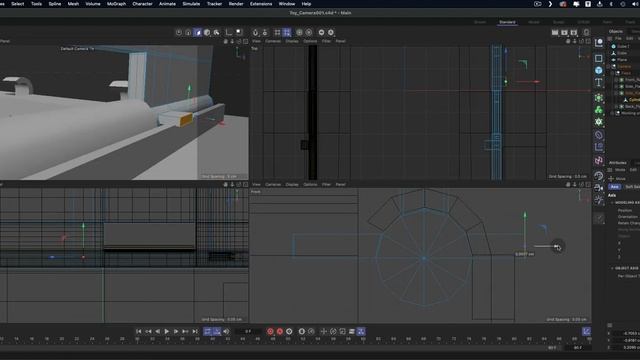Click the Objects panel tab

pos(616,31)
